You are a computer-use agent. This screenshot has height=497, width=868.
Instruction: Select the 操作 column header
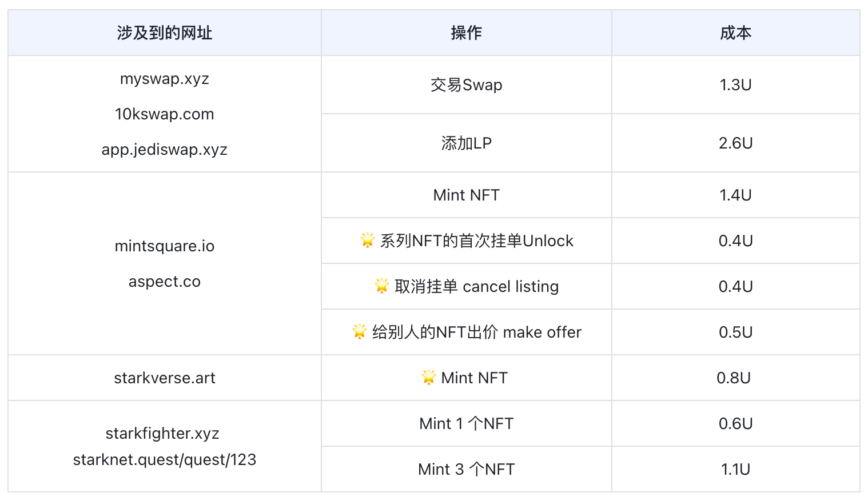[467, 33]
